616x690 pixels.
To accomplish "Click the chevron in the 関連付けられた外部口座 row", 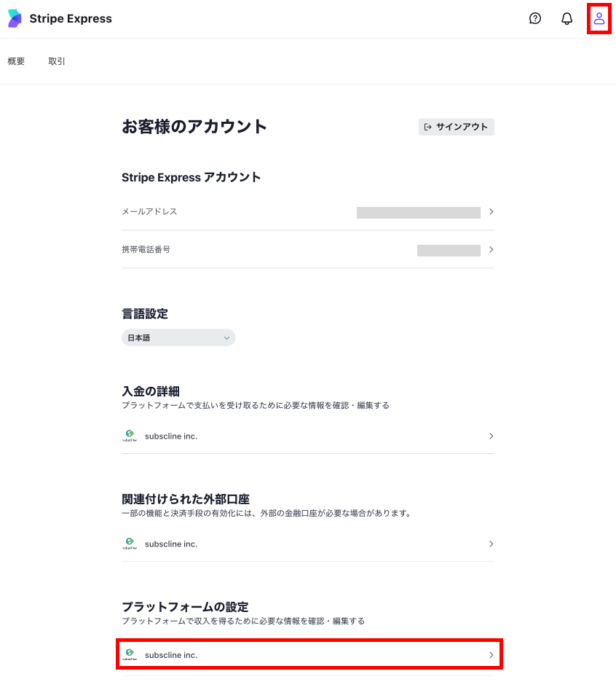I will pyautogui.click(x=491, y=544).
